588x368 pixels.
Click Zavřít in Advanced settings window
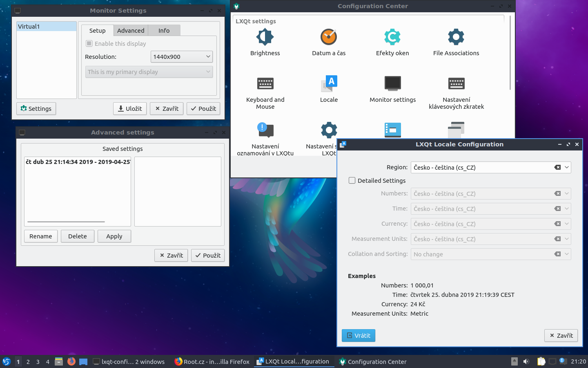pyautogui.click(x=171, y=255)
